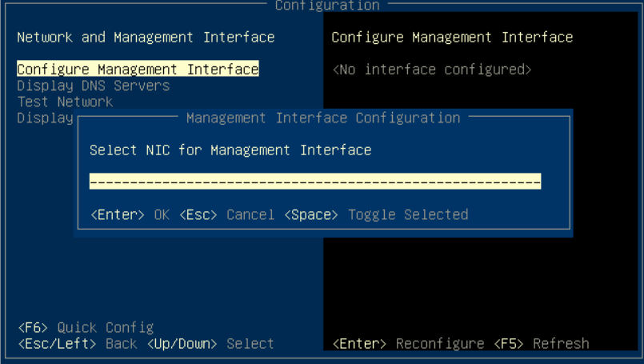Open Display DNS Servers menu item

[x=93, y=86]
